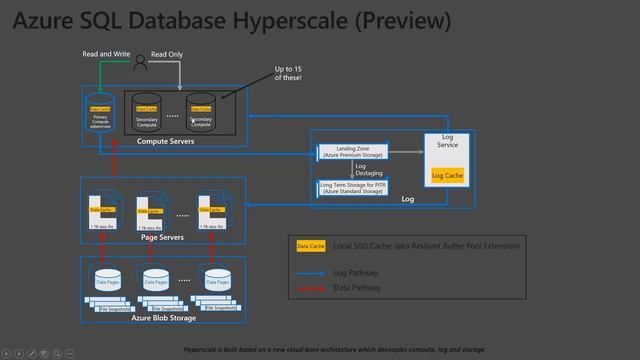
Task: Click the middle Page Server file icon
Action: pyautogui.click(x=153, y=211)
